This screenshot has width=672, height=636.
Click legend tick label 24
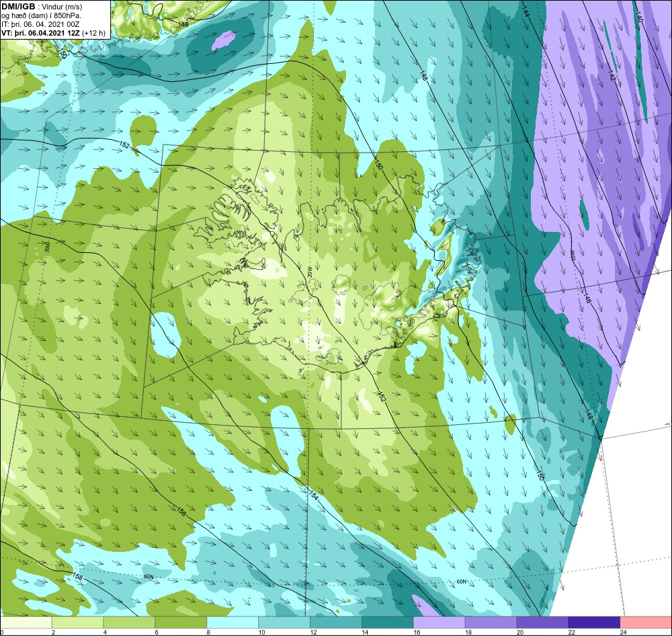tap(624, 632)
